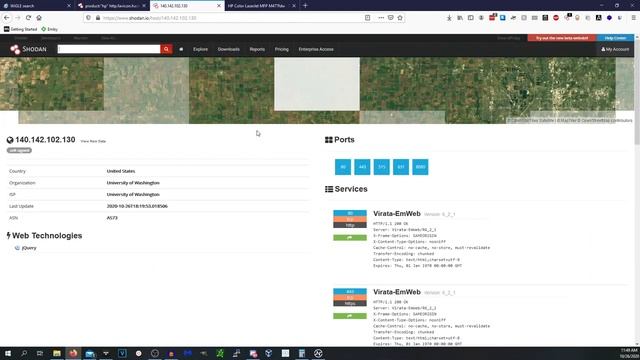Open the Emby bookmark
Viewport: 640px width, 360px height.
pyautogui.click(x=50, y=29)
